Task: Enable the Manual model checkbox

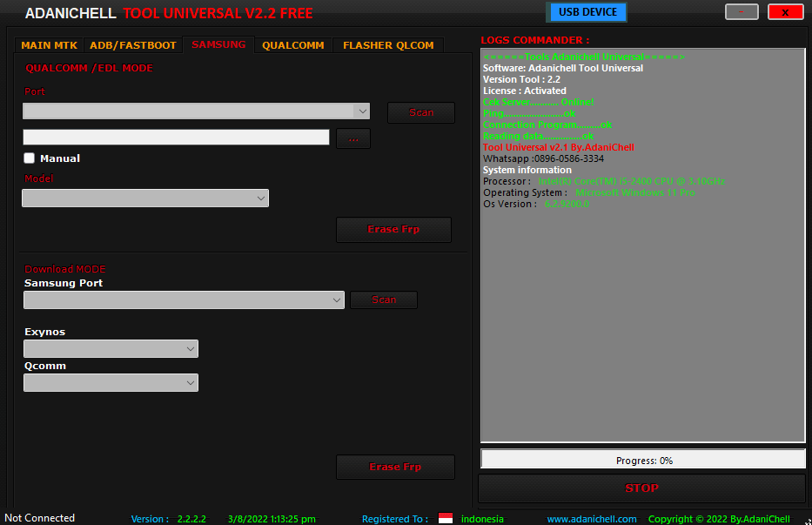Action: (29, 158)
